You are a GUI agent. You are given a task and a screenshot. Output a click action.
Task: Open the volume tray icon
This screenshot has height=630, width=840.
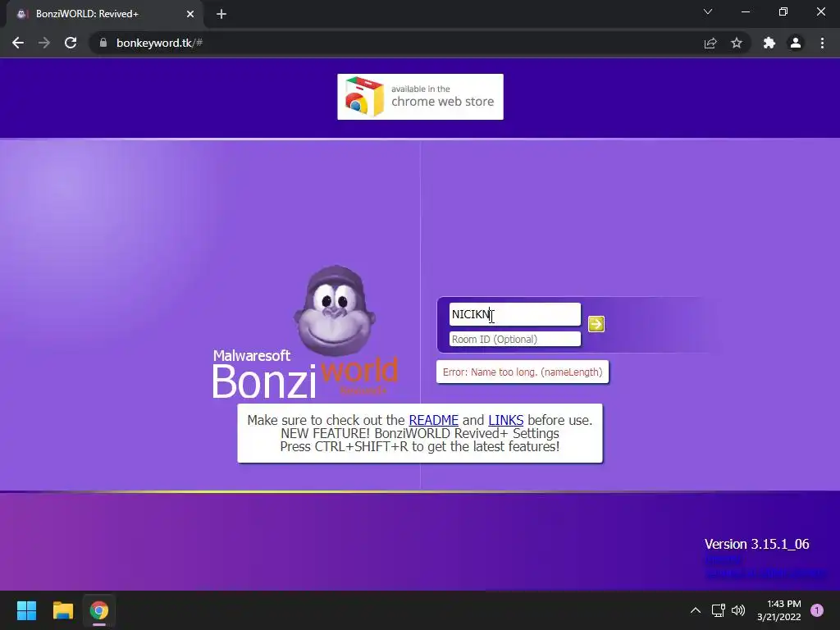[738, 610]
